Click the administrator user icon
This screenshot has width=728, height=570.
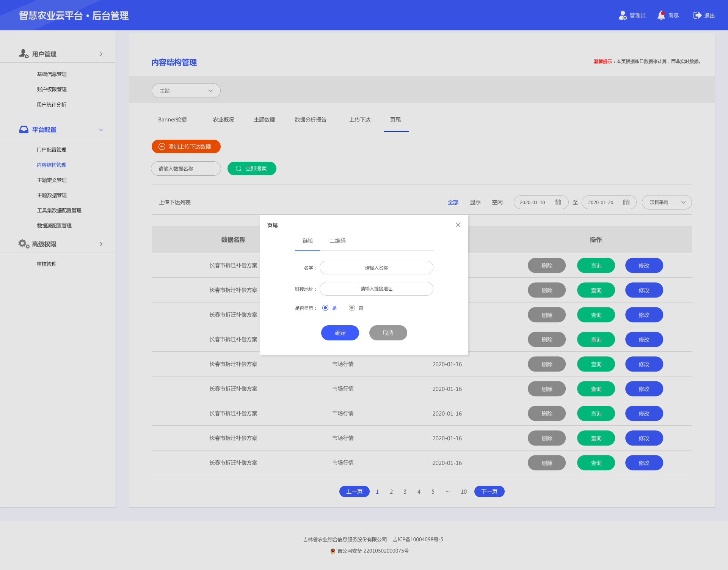point(623,15)
